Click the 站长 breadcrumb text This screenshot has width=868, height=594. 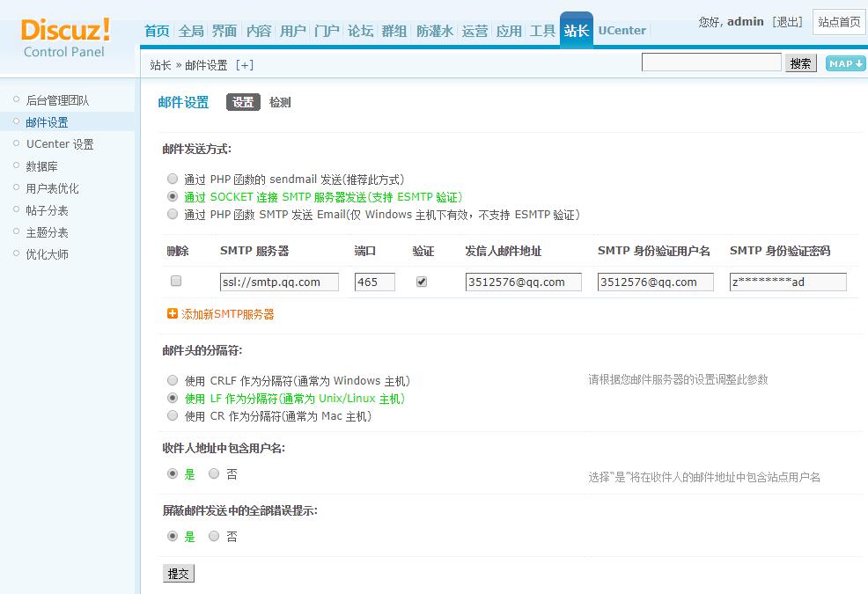coord(160,65)
